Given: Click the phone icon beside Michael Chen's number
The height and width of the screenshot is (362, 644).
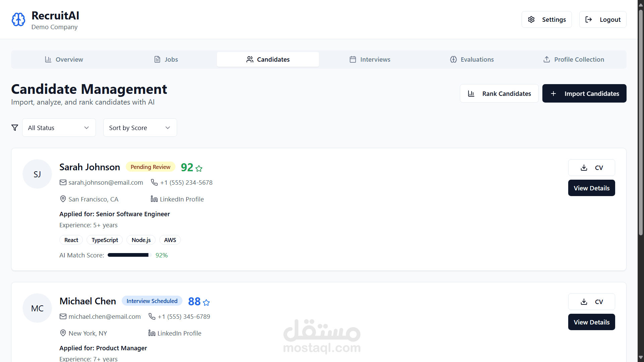Looking at the screenshot, I should click(152, 316).
